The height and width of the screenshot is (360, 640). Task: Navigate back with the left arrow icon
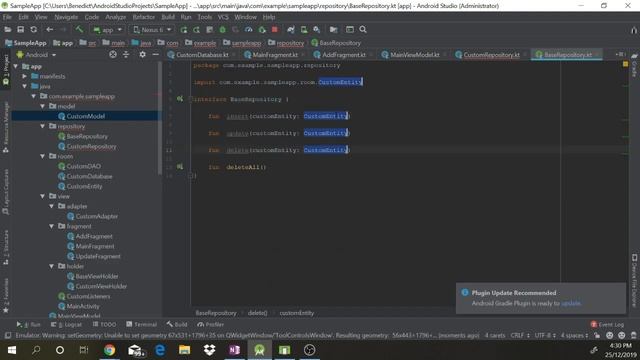click(x=49, y=29)
